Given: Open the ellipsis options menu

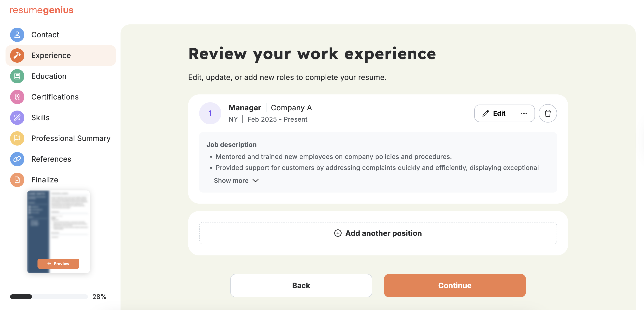Looking at the screenshot, I should (x=524, y=113).
